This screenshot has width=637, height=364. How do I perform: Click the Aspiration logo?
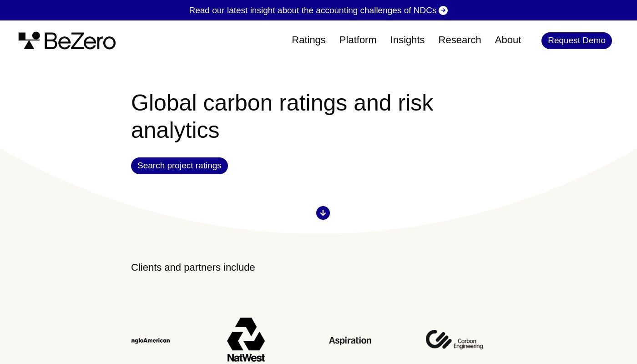pyautogui.click(x=350, y=340)
